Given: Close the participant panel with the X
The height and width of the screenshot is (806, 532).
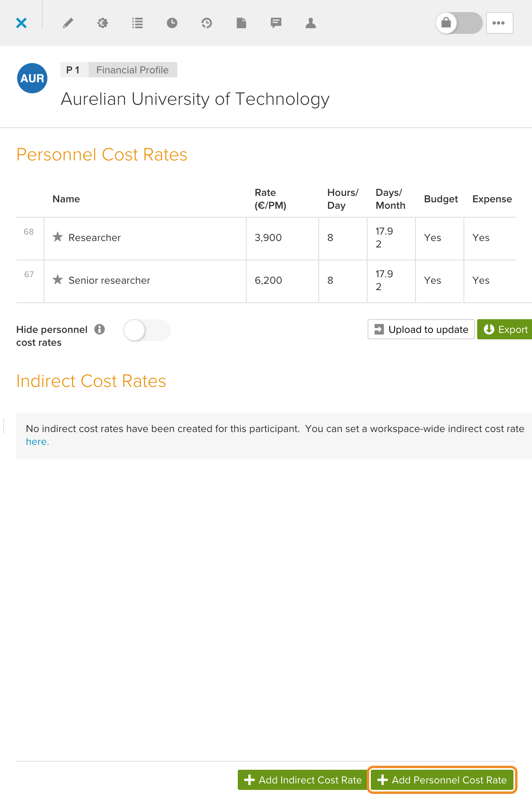Looking at the screenshot, I should coord(21,23).
